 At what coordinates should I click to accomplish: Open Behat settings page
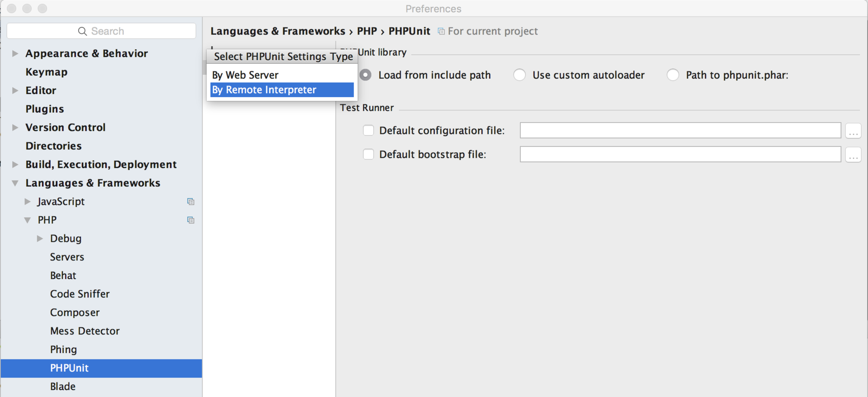(63, 275)
